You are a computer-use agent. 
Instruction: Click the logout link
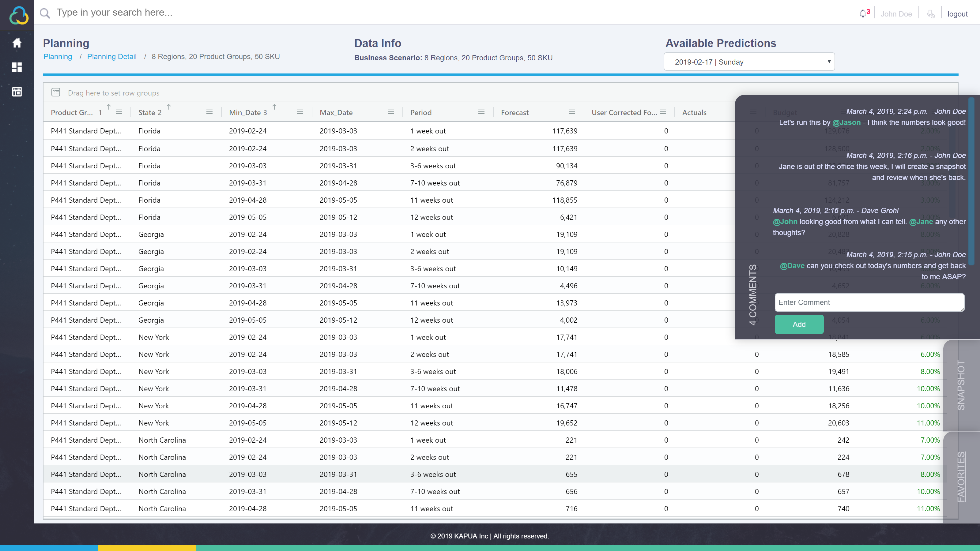957,14
